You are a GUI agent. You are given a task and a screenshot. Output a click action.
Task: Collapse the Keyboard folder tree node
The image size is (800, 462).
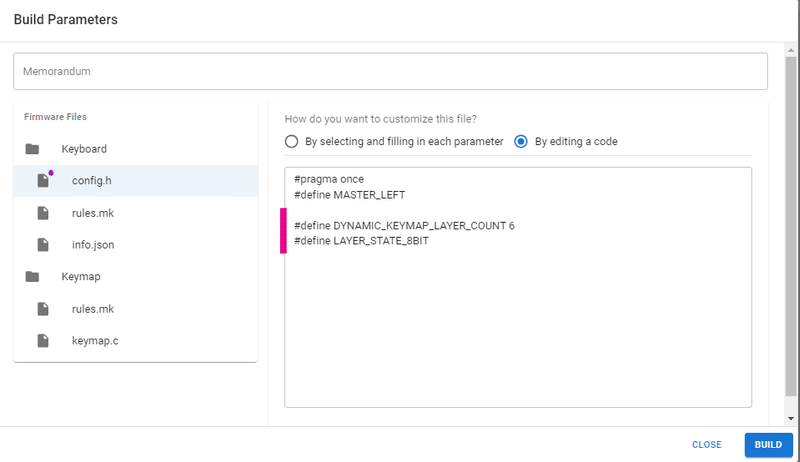(x=84, y=149)
